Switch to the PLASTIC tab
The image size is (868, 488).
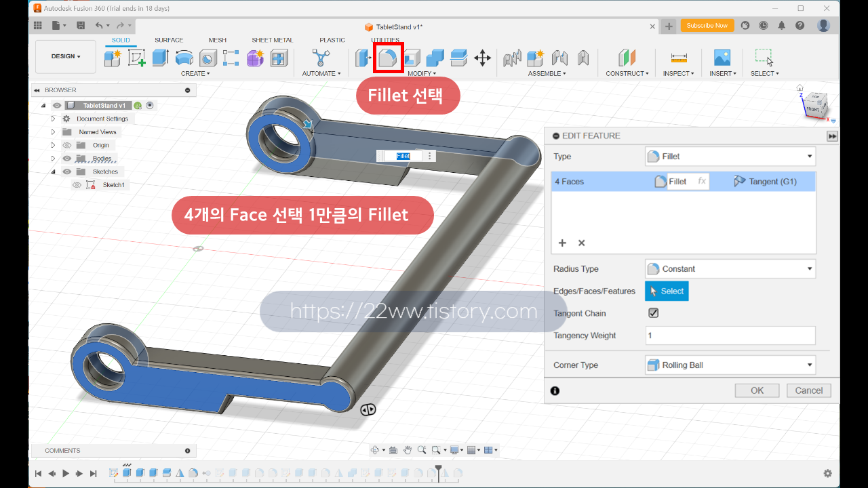(x=332, y=40)
